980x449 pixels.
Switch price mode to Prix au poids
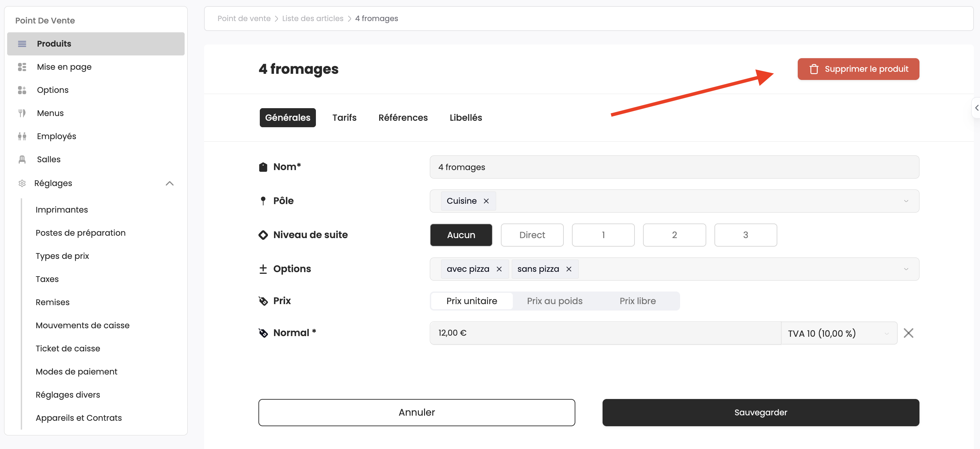click(554, 301)
